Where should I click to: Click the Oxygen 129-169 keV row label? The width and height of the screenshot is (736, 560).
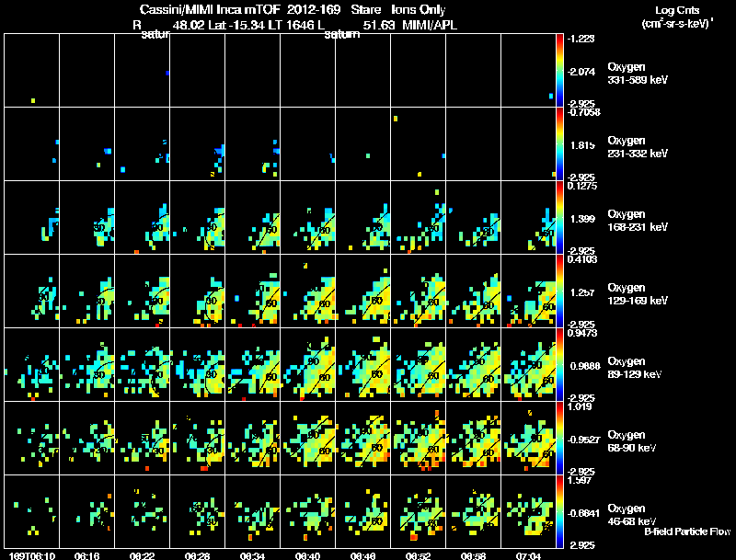[638, 294]
